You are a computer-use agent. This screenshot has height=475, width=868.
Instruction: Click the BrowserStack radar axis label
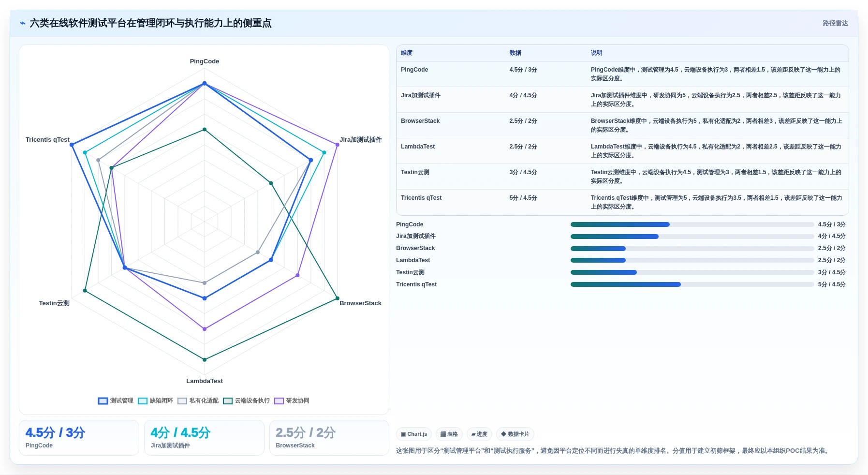[x=360, y=303]
